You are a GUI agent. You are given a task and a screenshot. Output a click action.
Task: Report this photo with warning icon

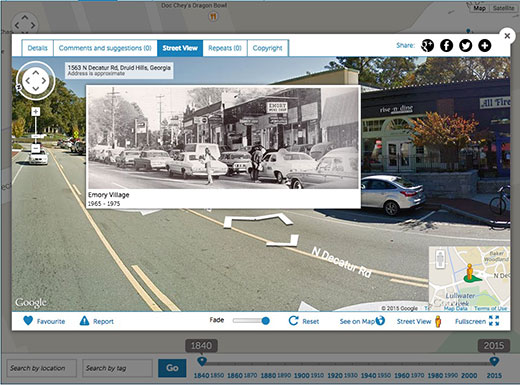[x=84, y=321]
